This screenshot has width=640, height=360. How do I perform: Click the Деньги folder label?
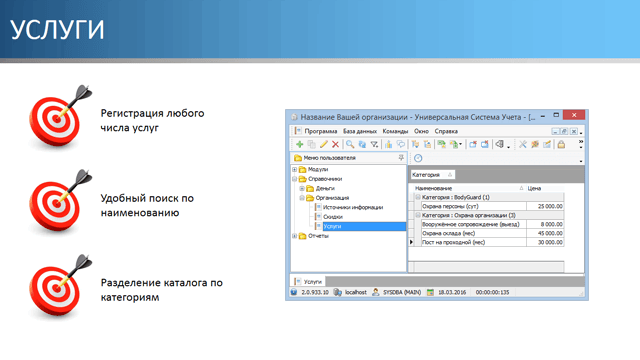pyautogui.click(x=325, y=188)
